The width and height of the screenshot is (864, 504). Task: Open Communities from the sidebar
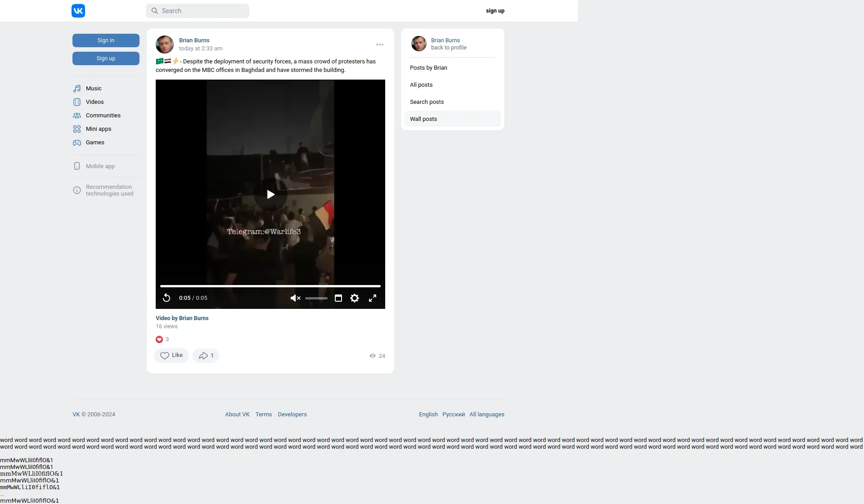(103, 116)
